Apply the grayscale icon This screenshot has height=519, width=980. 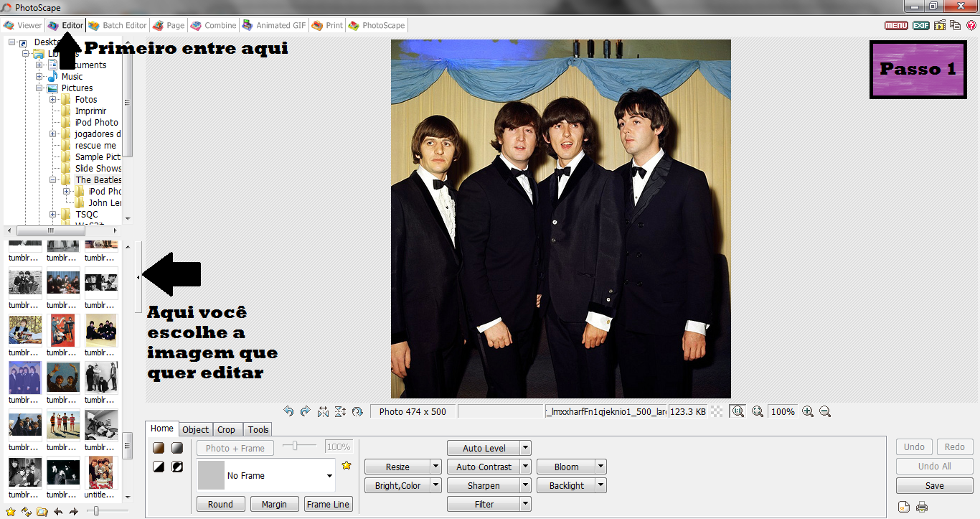tap(176, 448)
